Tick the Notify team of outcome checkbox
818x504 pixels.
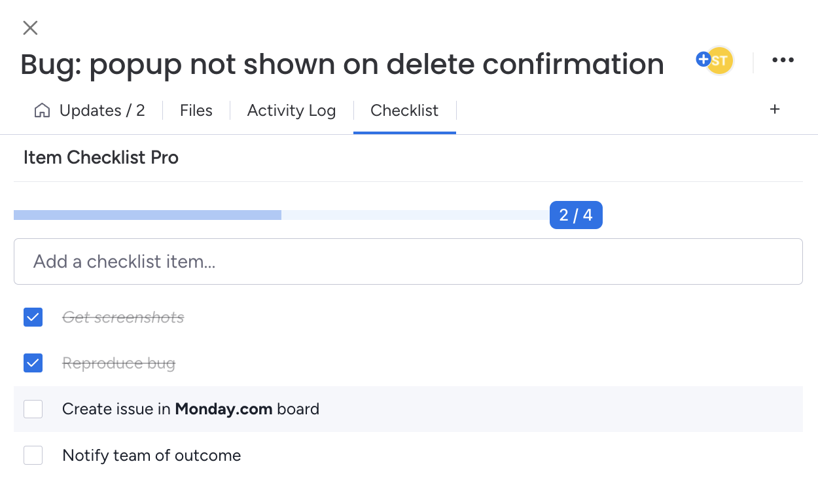(x=33, y=456)
